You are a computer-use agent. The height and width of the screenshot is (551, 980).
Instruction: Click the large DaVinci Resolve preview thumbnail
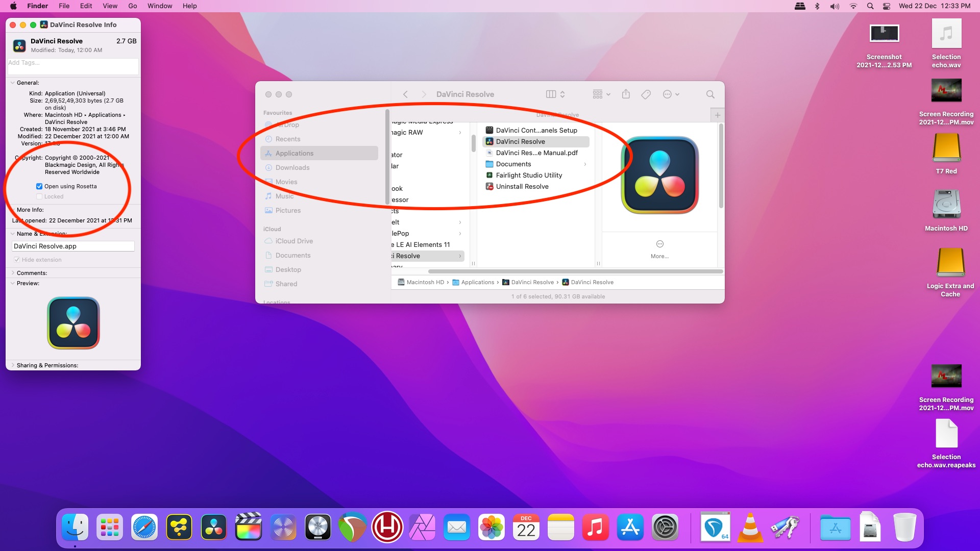tap(659, 175)
